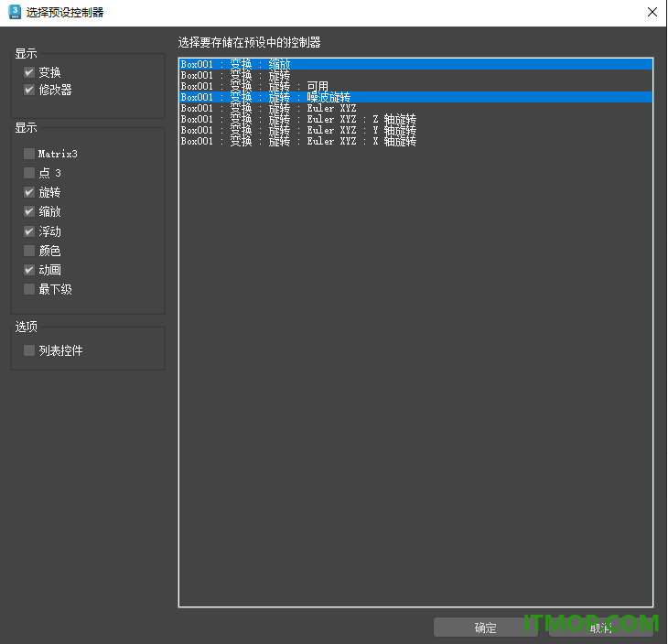Click the 3ds Max title bar icon
Screen dimensions: 668x644
tap(15, 12)
